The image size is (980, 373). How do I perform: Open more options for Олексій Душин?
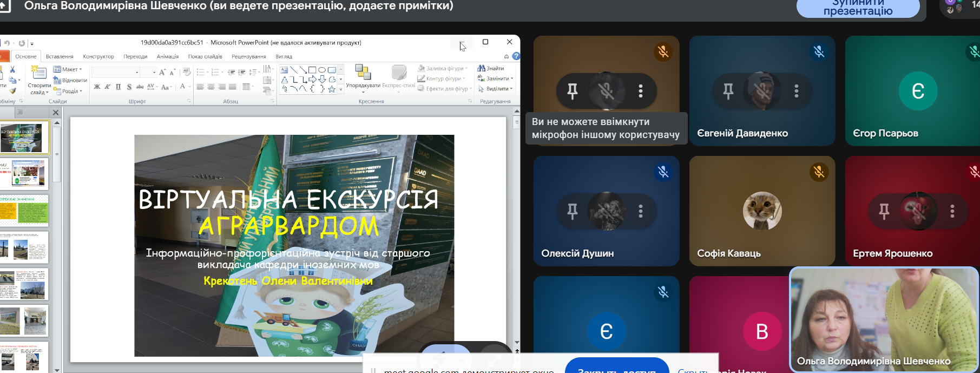click(x=641, y=211)
